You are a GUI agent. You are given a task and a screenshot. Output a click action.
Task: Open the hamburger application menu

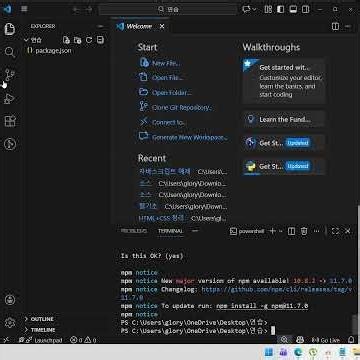24,9
